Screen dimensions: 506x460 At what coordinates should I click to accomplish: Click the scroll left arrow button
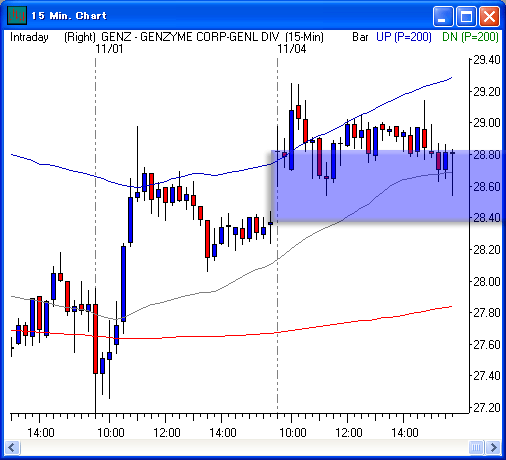coord(13,447)
